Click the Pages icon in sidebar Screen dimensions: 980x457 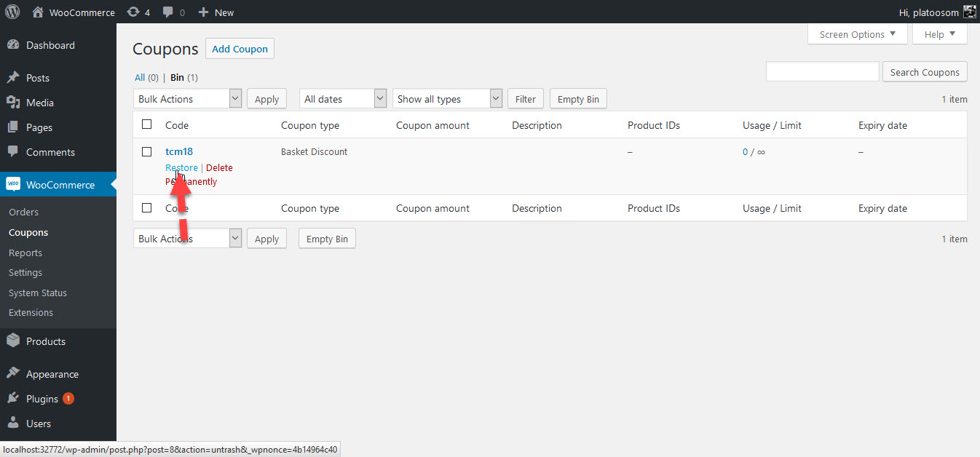[13, 127]
